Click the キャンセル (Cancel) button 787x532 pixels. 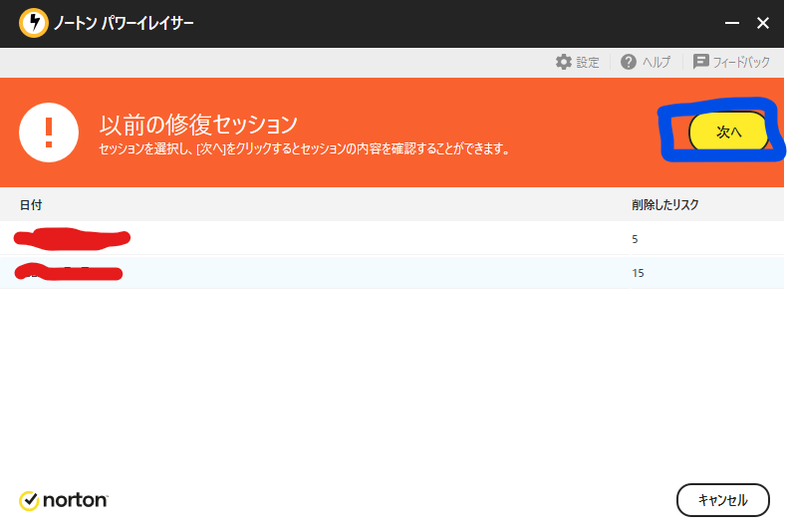pyautogui.click(x=723, y=500)
